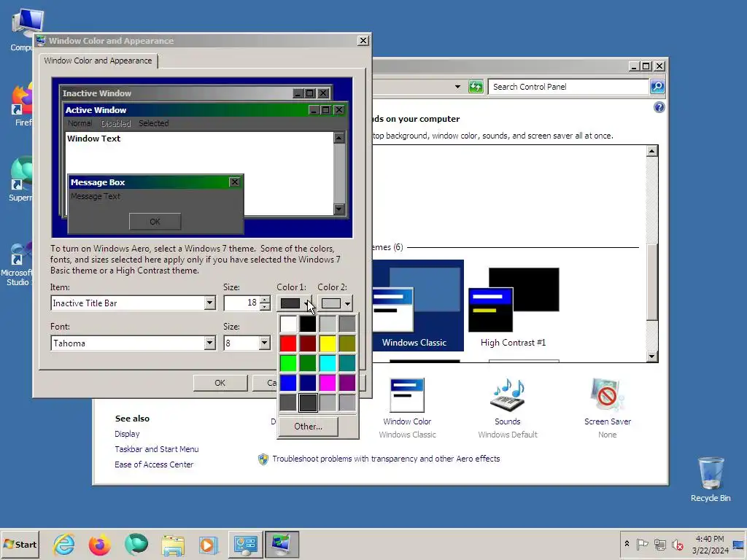
Task: Open the Action Center flag icon
Action: 642,544
